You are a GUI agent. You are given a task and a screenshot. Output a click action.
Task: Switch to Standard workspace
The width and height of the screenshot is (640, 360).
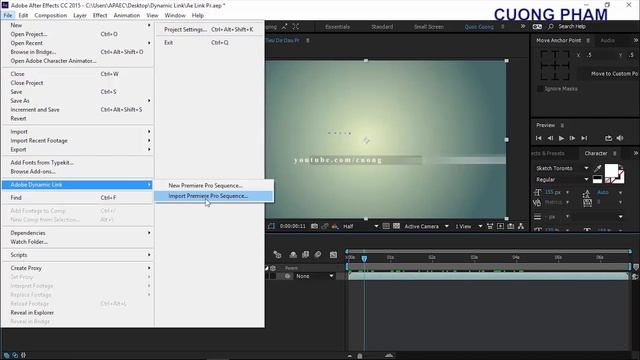point(382,27)
